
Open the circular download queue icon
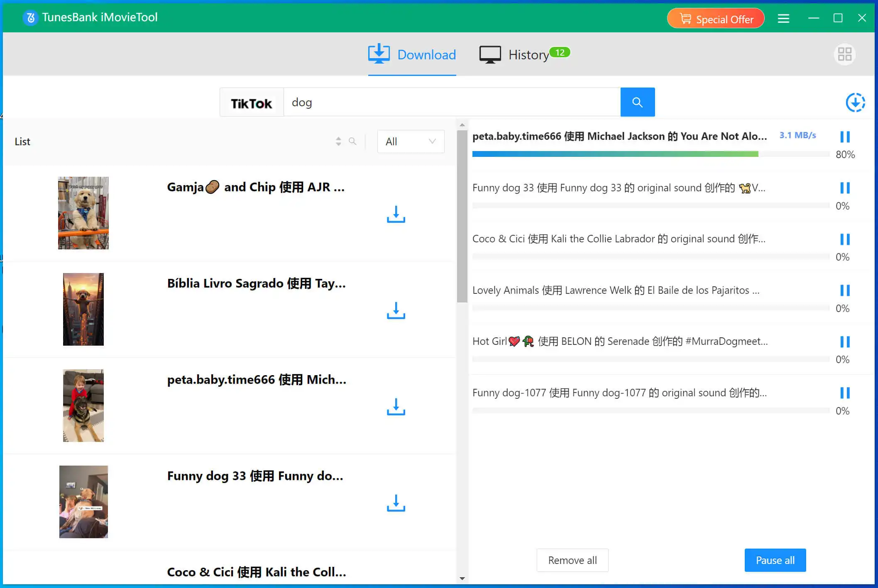coord(855,102)
